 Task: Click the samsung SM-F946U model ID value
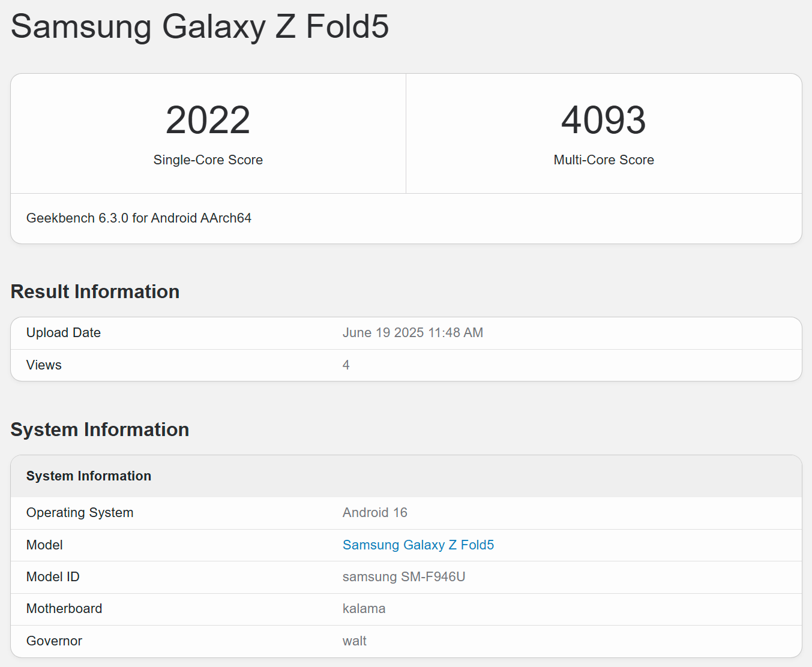403,577
